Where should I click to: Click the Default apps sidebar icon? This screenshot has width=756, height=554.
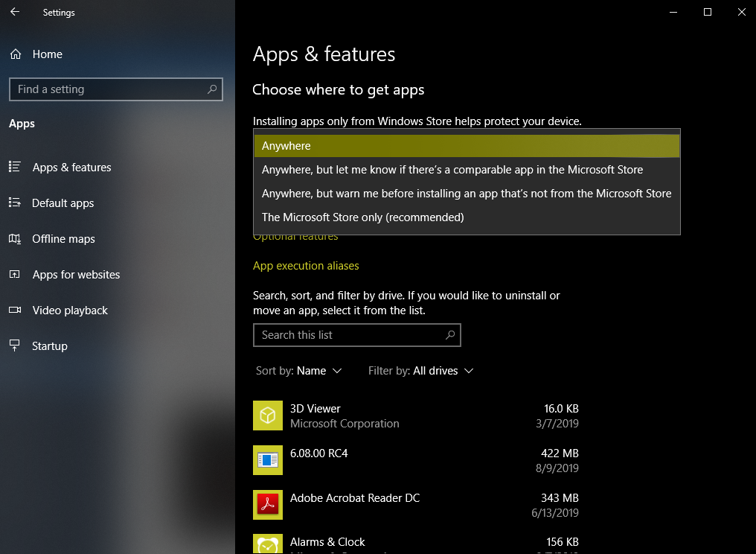[x=15, y=203]
